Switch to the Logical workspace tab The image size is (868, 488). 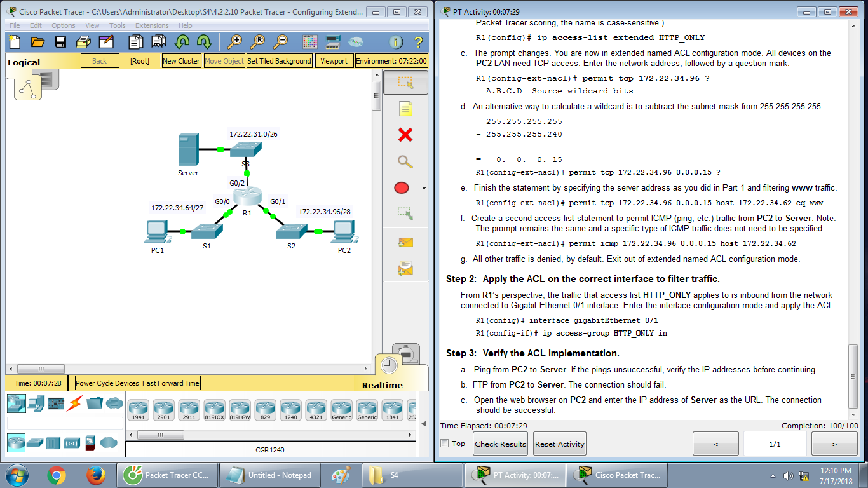(x=24, y=62)
